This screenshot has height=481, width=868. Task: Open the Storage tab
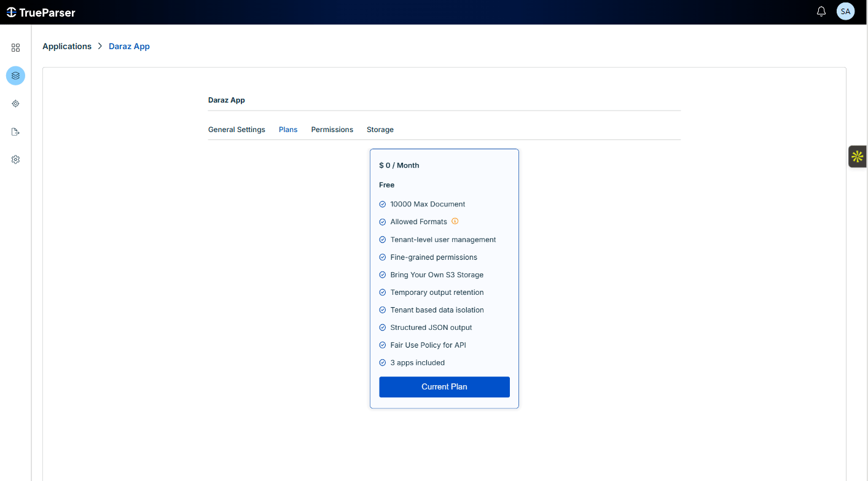click(380, 130)
